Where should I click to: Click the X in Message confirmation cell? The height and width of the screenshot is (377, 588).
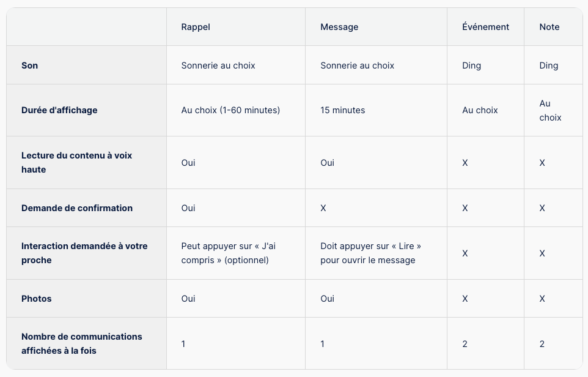point(323,208)
